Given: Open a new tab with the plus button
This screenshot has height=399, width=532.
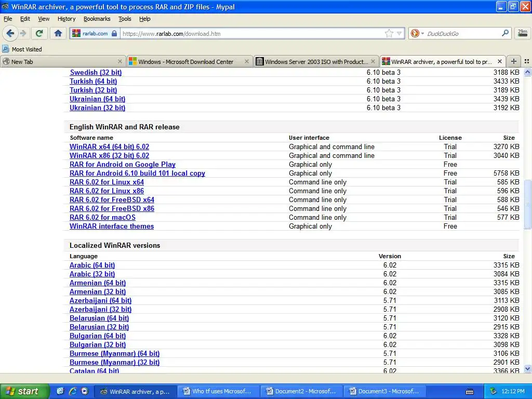Looking at the screenshot, I should 514,61.
